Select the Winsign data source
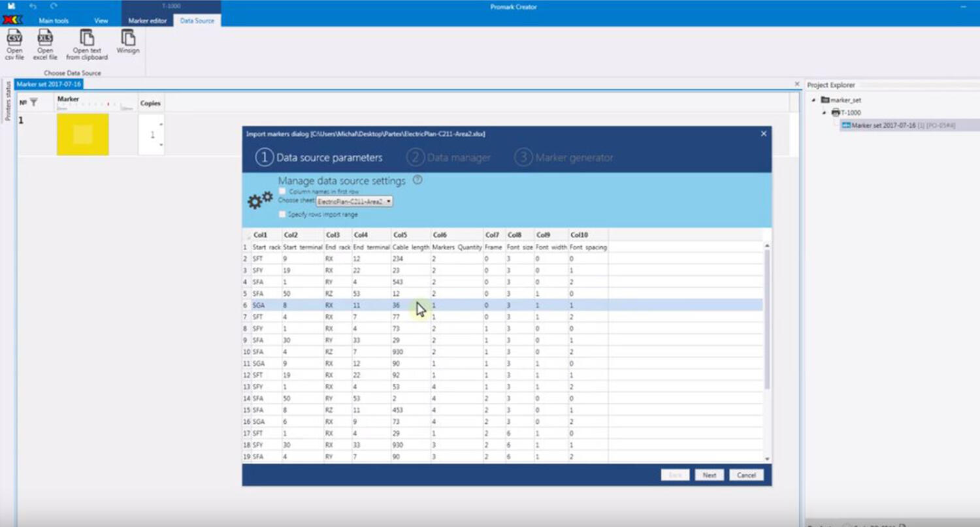 [x=127, y=44]
